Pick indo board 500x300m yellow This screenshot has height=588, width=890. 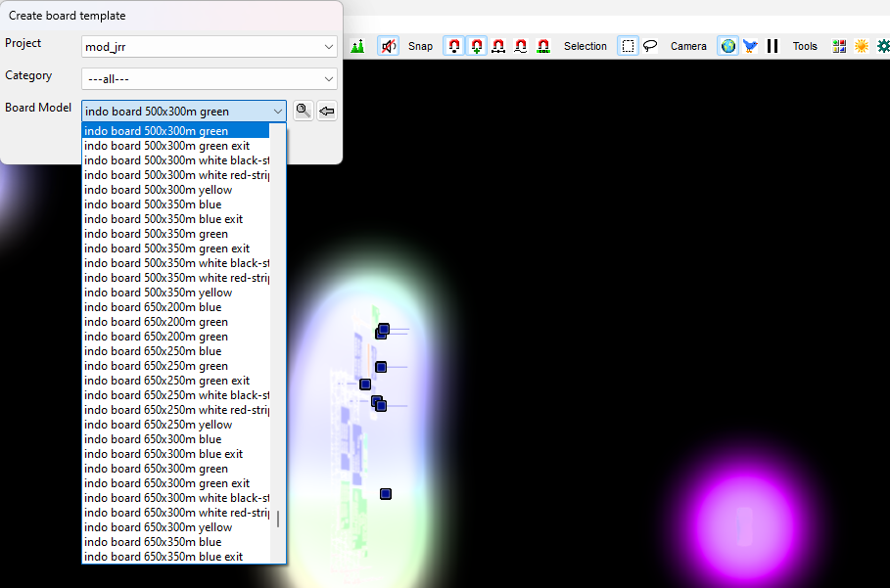pyautogui.click(x=176, y=190)
